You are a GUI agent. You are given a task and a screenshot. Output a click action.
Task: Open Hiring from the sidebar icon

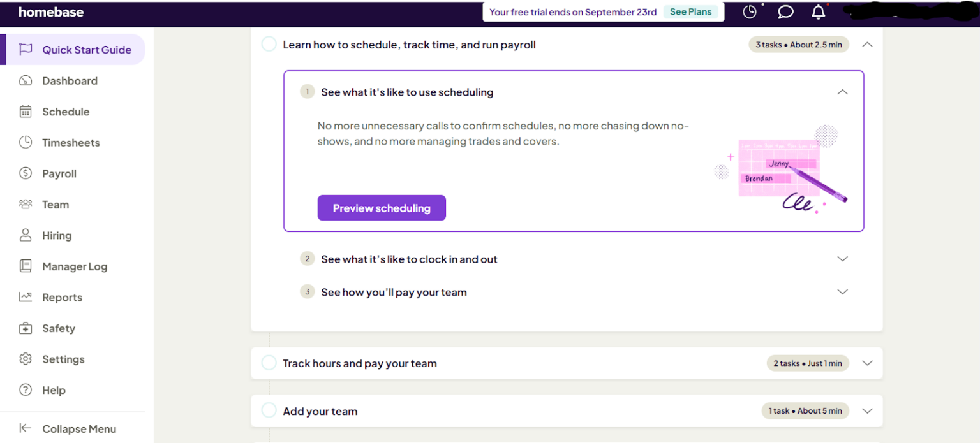26,235
